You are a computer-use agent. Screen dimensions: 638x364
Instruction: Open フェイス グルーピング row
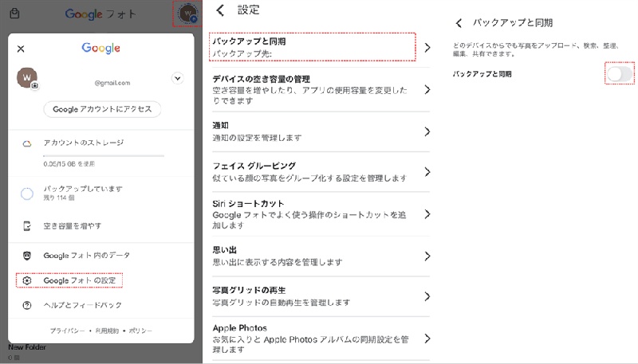coord(321,172)
